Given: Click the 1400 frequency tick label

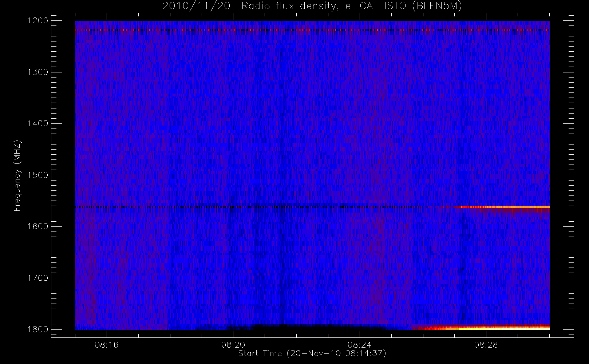Looking at the screenshot, I should coord(38,124).
